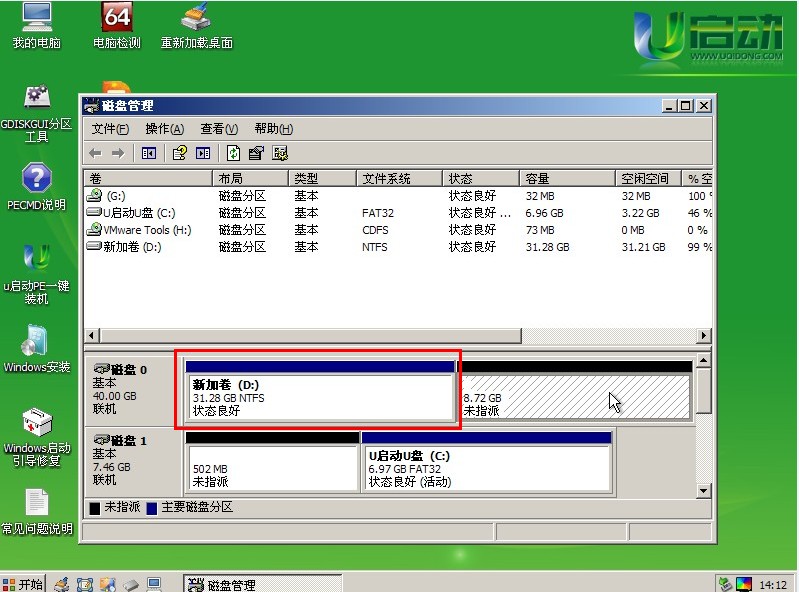
Task: Sort by 布局 column header
Action: click(x=250, y=178)
